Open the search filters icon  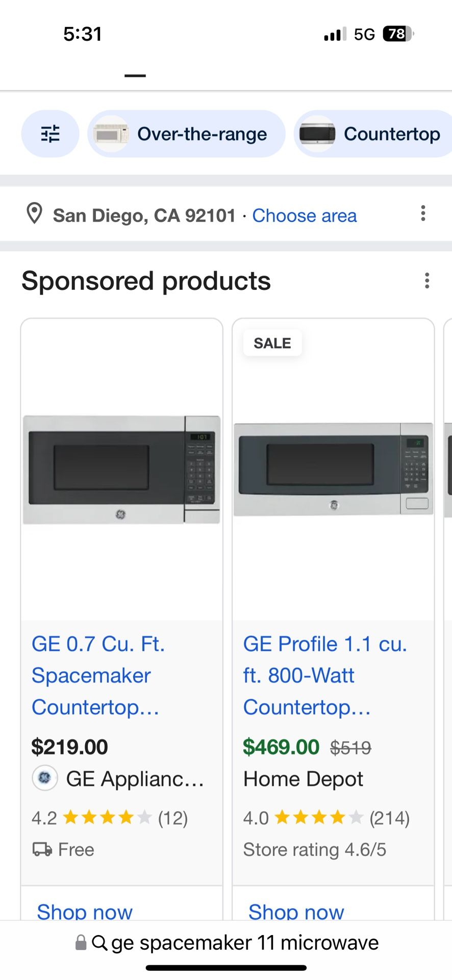pyautogui.click(x=50, y=134)
